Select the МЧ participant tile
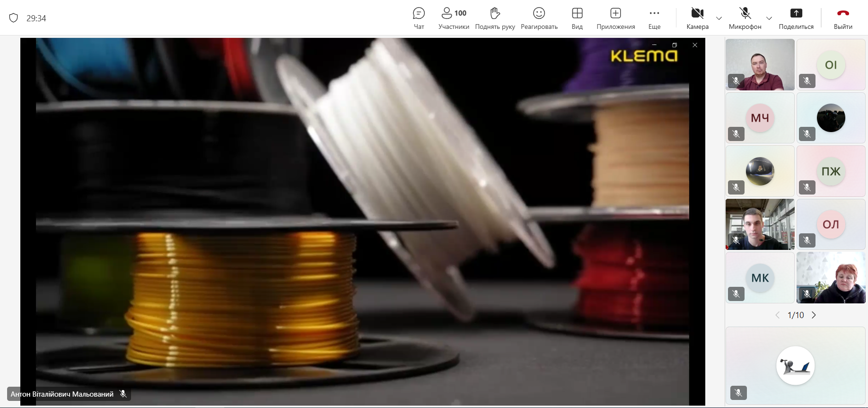The width and height of the screenshot is (868, 408). tap(760, 118)
